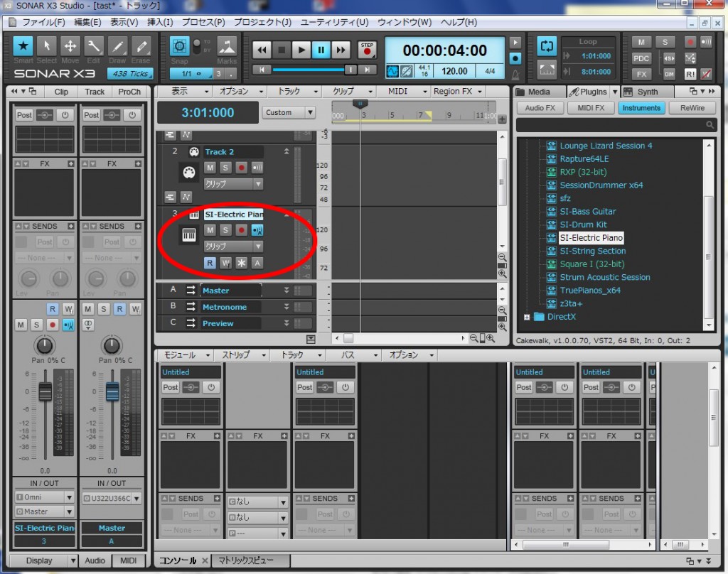This screenshot has height=574, width=728.
Task: Enable automation Read on SI-Electric Piano track
Action: [210, 263]
